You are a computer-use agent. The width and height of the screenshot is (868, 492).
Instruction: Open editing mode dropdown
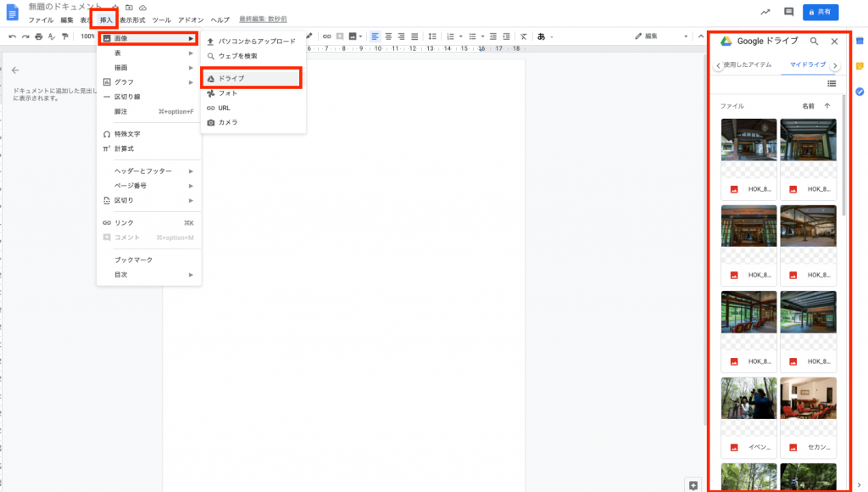pyautogui.click(x=661, y=36)
